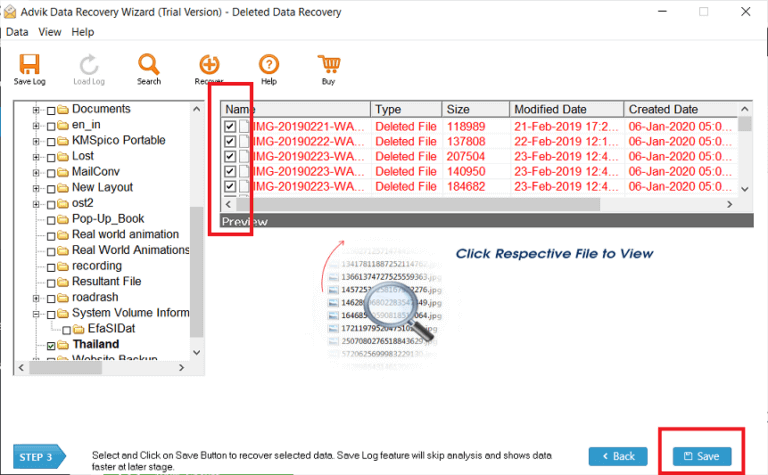Viewport: 768px width, 475px height.
Task: Toggle checkbox for IMG-20190221-WA file
Action: (x=231, y=127)
